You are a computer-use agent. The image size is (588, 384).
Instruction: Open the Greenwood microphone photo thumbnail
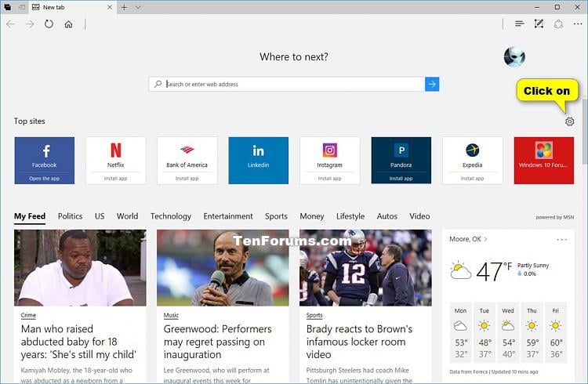coord(223,268)
